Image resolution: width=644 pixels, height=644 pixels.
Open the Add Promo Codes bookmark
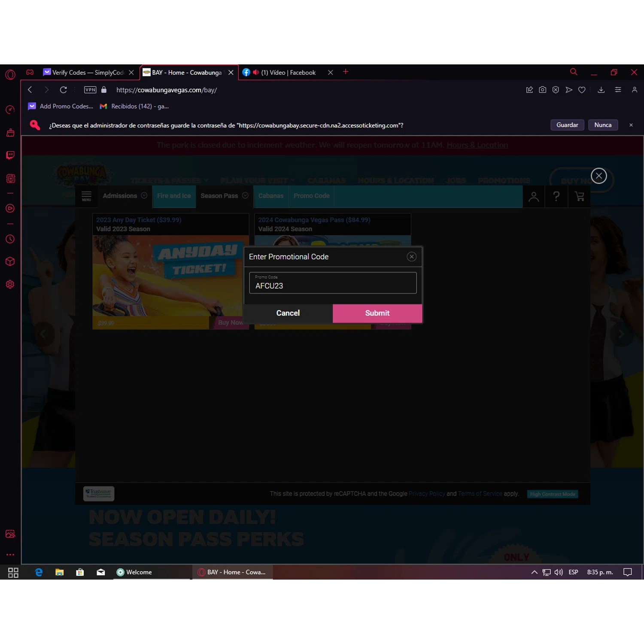click(61, 106)
